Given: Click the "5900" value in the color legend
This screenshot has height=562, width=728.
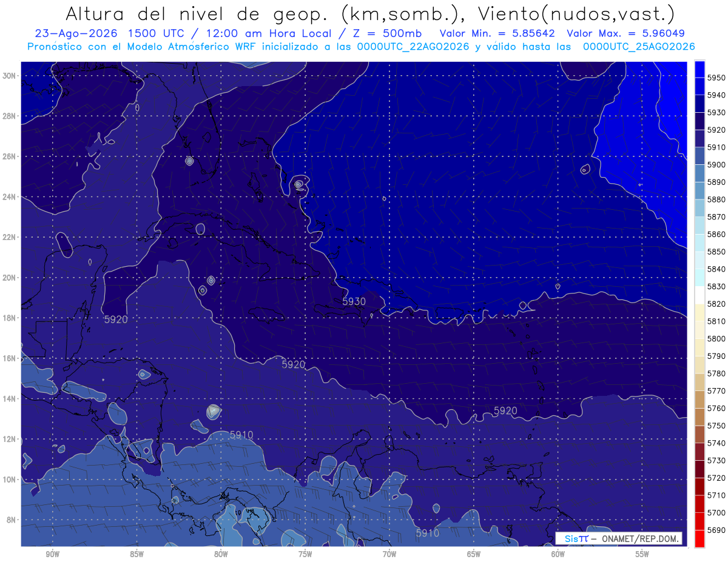Looking at the screenshot, I should [x=716, y=164].
